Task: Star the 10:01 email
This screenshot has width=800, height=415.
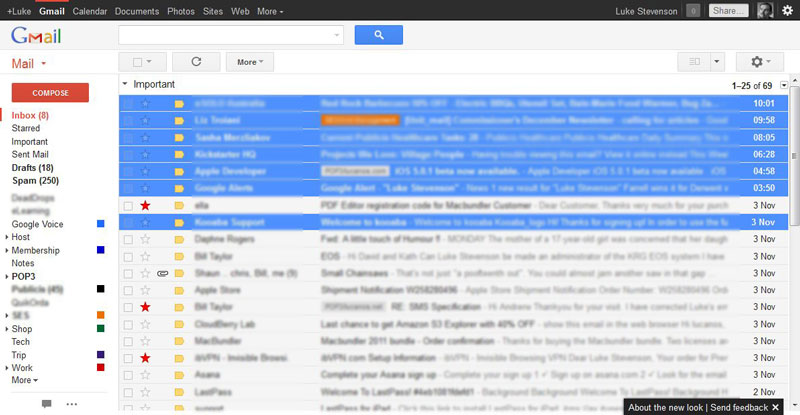Action: coord(145,104)
